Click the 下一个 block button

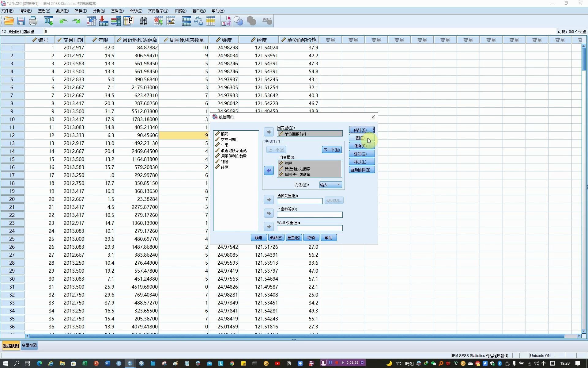click(331, 150)
